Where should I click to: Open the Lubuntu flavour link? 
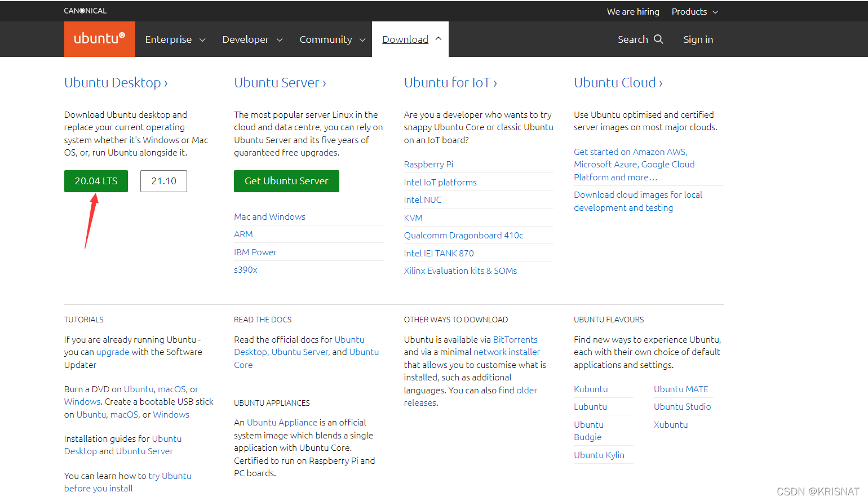(590, 406)
